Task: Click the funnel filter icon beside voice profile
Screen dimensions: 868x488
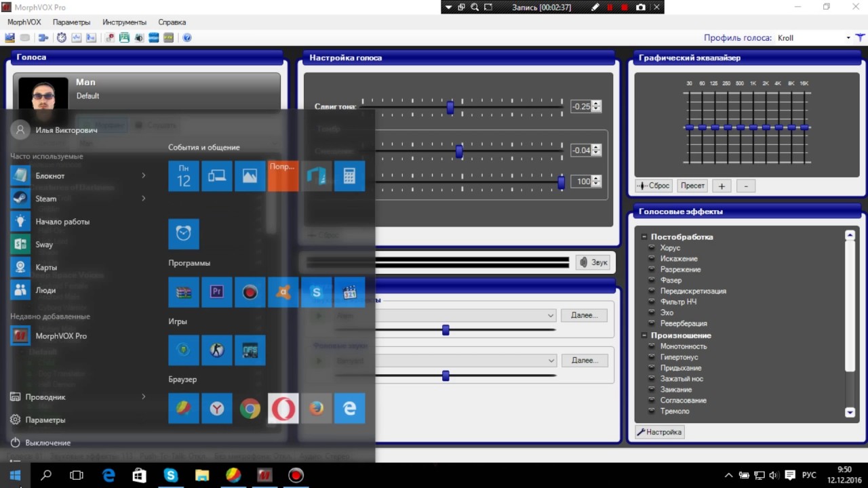Action: coord(860,38)
